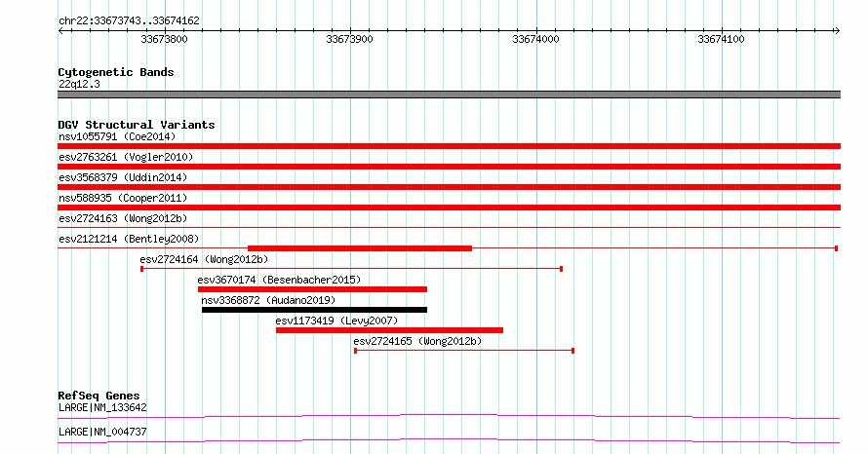Viewport: 868px width, 454px height.
Task: Click the red bar under esv2763261 (Vogler2010)
Action: (x=449, y=167)
